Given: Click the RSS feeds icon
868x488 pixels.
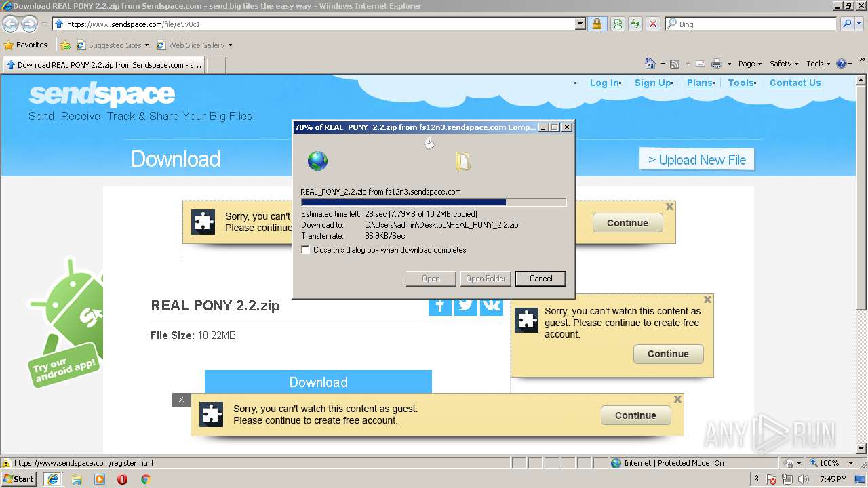Looking at the screenshot, I should (675, 64).
